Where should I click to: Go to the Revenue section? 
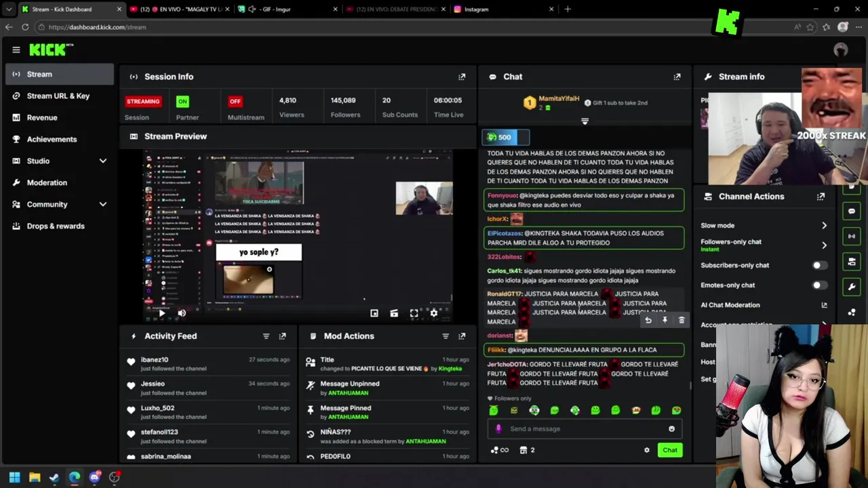point(60,117)
